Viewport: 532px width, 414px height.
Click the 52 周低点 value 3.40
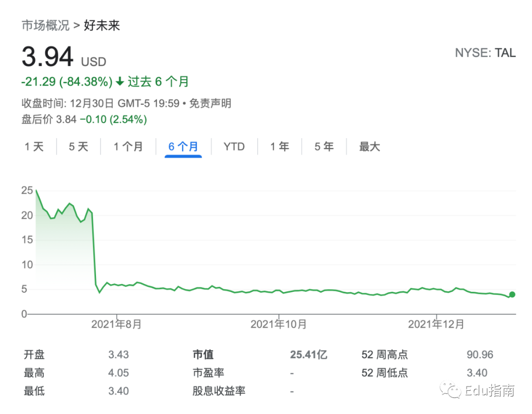(477, 373)
